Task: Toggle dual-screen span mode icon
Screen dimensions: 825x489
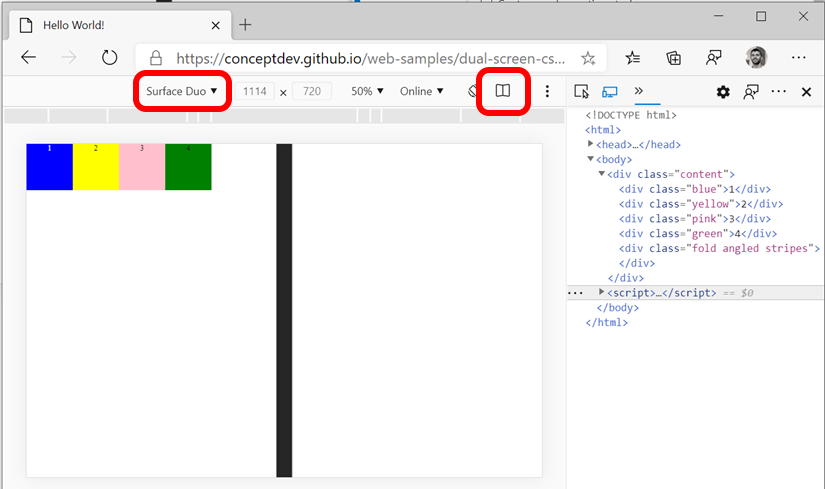Action: (502, 91)
